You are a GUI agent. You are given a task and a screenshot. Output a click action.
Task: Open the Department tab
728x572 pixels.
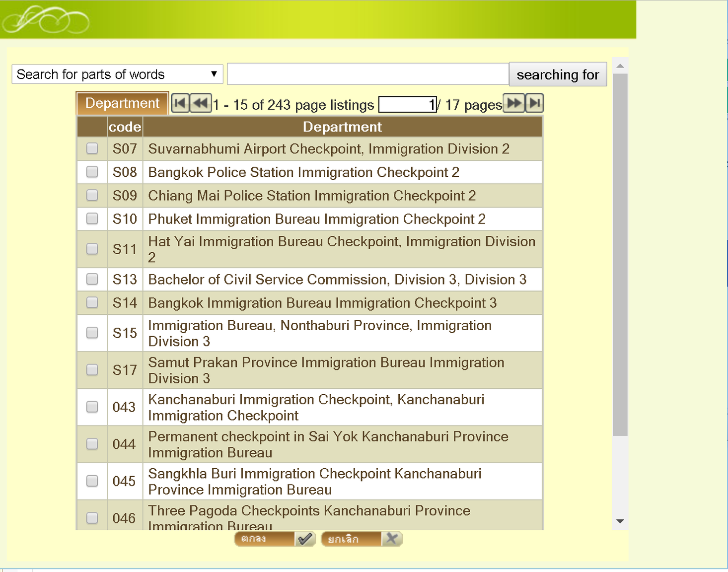point(122,103)
